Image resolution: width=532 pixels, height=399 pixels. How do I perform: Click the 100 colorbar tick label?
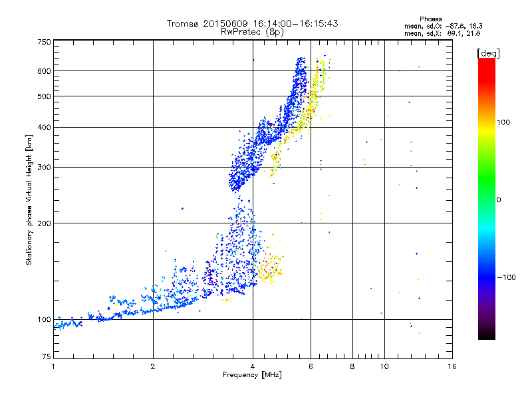pyautogui.click(x=503, y=122)
